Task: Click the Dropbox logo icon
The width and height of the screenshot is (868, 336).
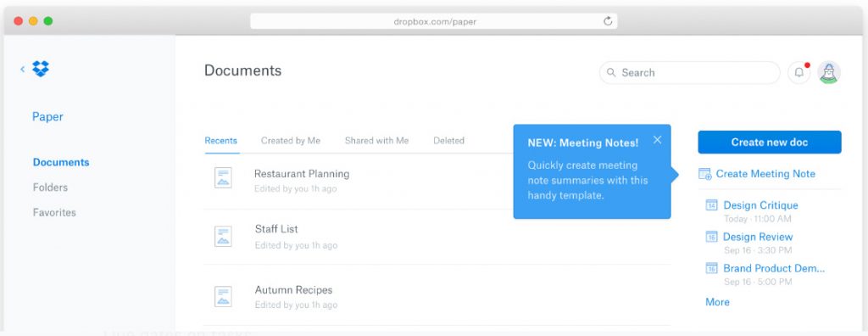Action: click(41, 69)
